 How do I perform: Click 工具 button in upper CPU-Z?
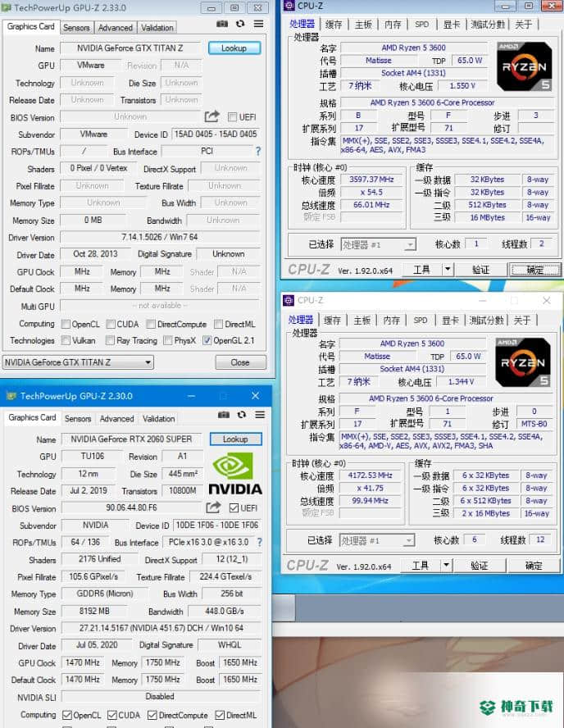pos(421,269)
